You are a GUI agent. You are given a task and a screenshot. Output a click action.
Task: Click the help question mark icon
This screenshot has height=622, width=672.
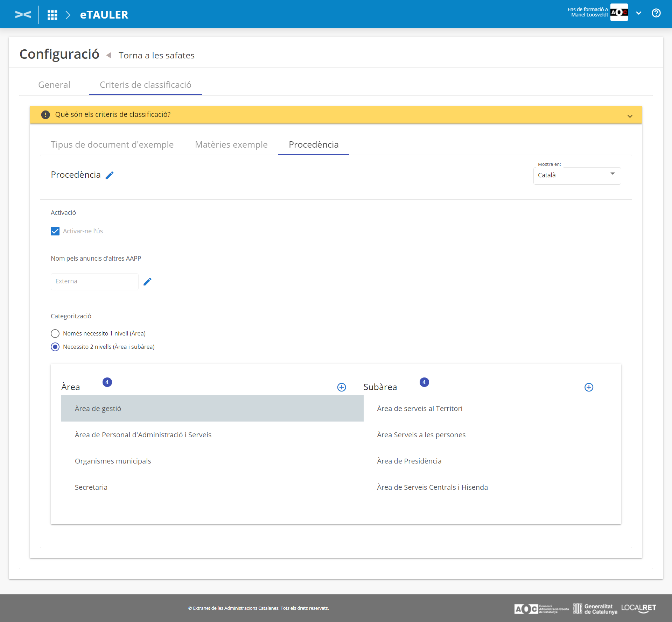tap(656, 13)
